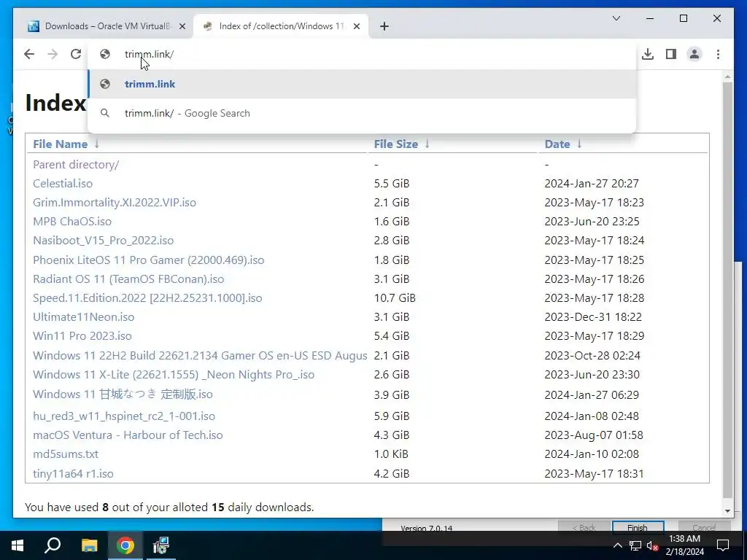Toggle the Chrome side panel icon

coord(671,54)
